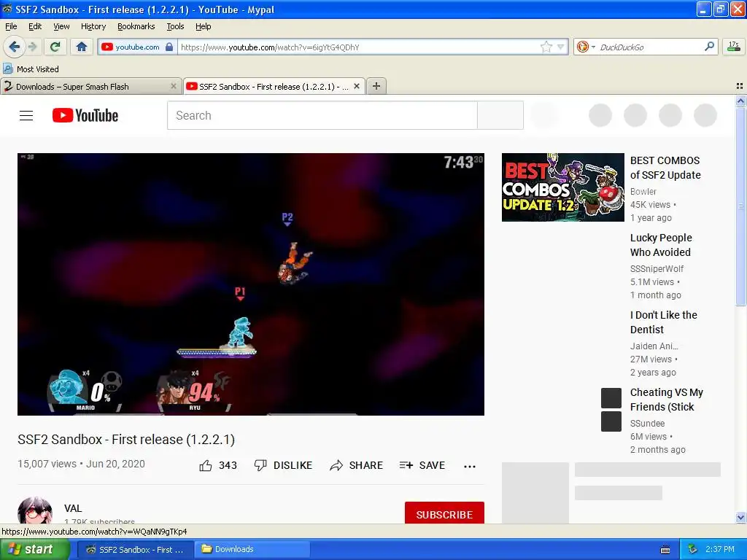Click the SAVE to playlist button
747x560 pixels.
422,465
